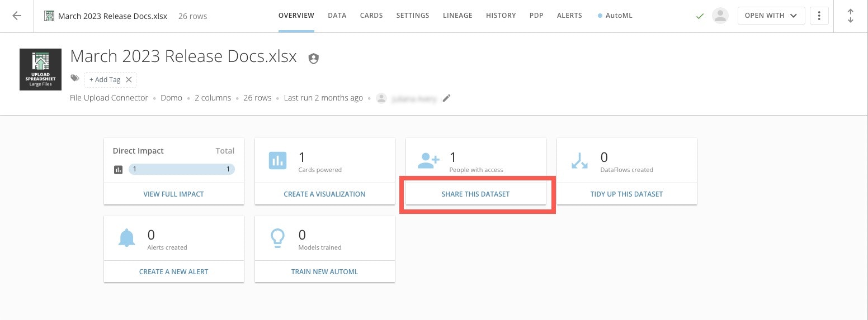Click the Upload Spreadsheet connector thumbnail
Image resolution: width=868 pixels, height=320 pixels.
tap(40, 69)
